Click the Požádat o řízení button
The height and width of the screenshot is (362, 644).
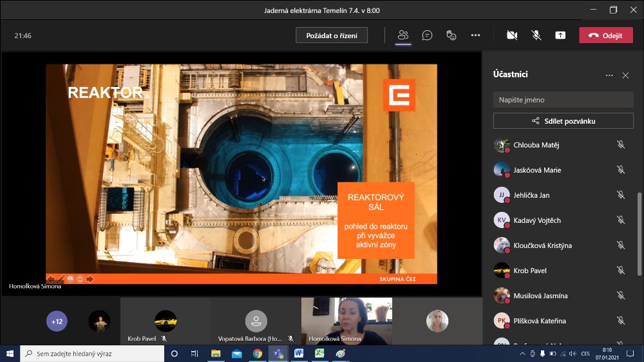pos(332,35)
